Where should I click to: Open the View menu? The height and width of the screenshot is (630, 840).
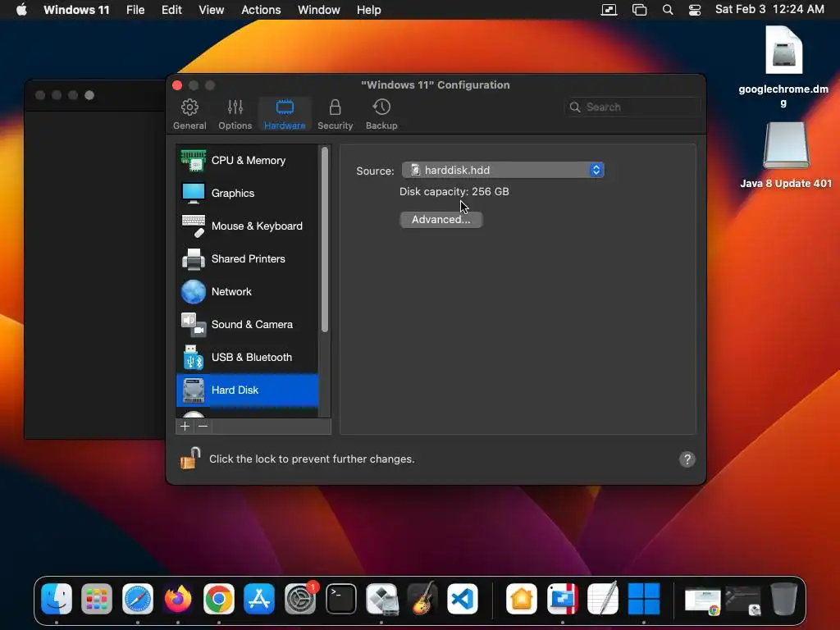pos(211,10)
